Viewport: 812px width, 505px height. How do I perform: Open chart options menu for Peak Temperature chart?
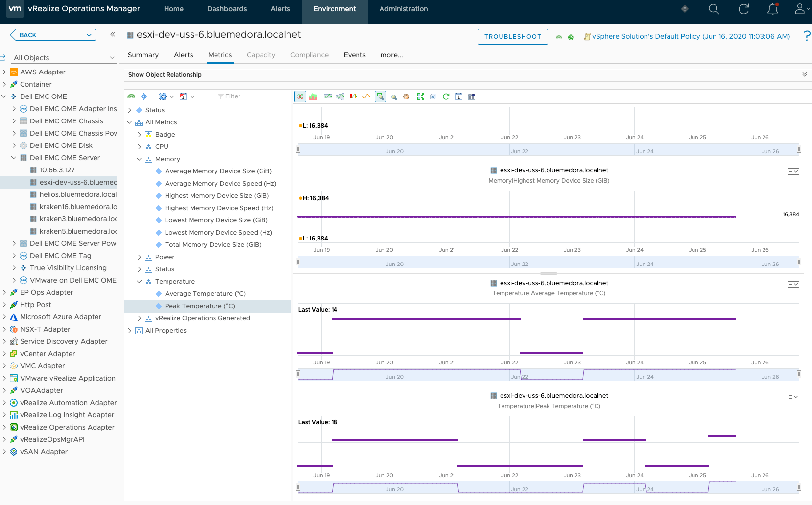pyautogui.click(x=793, y=397)
